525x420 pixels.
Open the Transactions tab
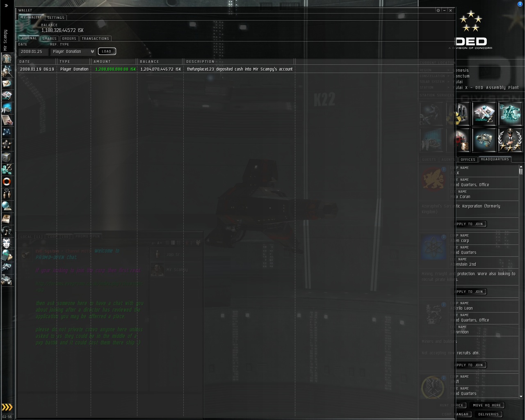[x=95, y=39]
